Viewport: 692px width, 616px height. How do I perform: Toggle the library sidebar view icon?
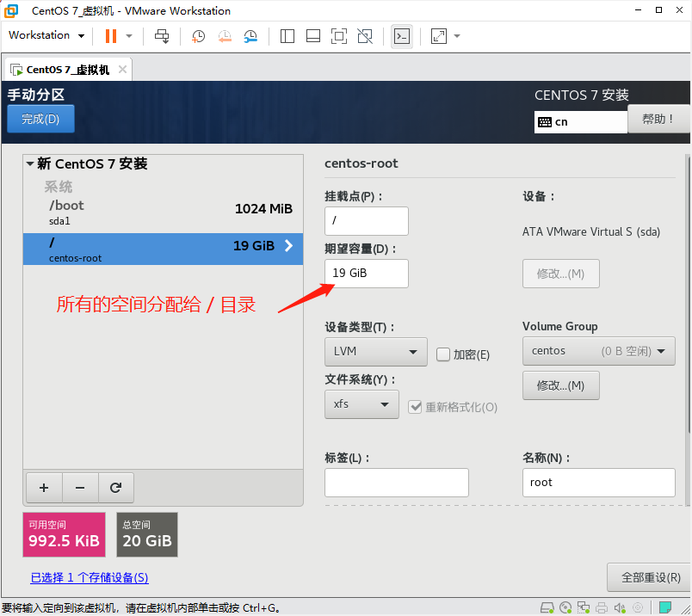click(287, 36)
